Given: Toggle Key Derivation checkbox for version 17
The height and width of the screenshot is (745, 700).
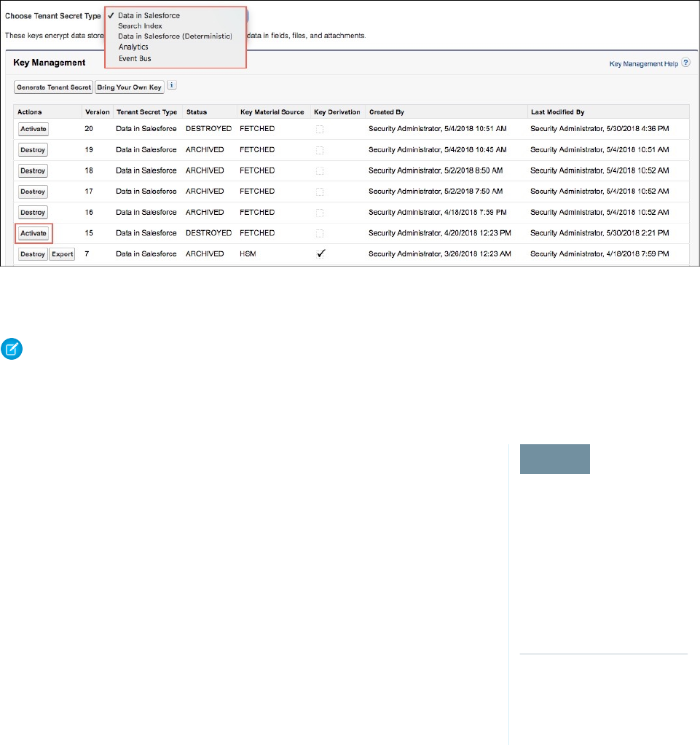Looking at the screenshot, I should click(320, 192).
